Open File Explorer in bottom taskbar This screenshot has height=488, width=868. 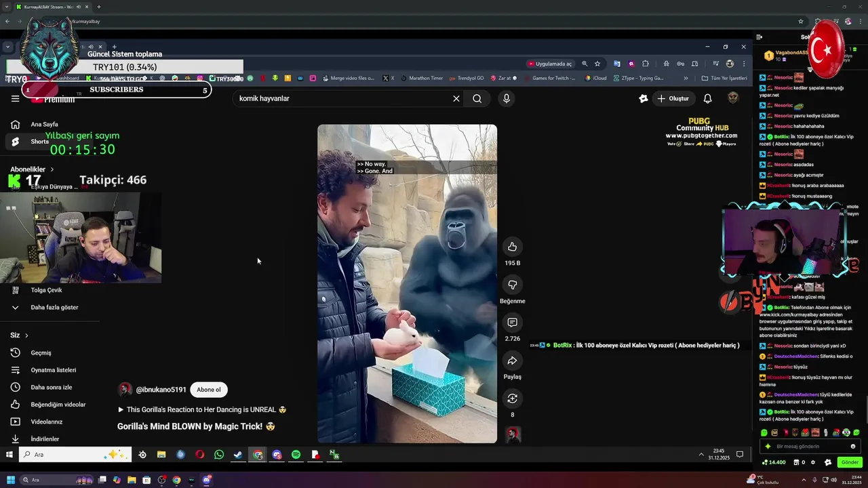[x=132, y=480]
